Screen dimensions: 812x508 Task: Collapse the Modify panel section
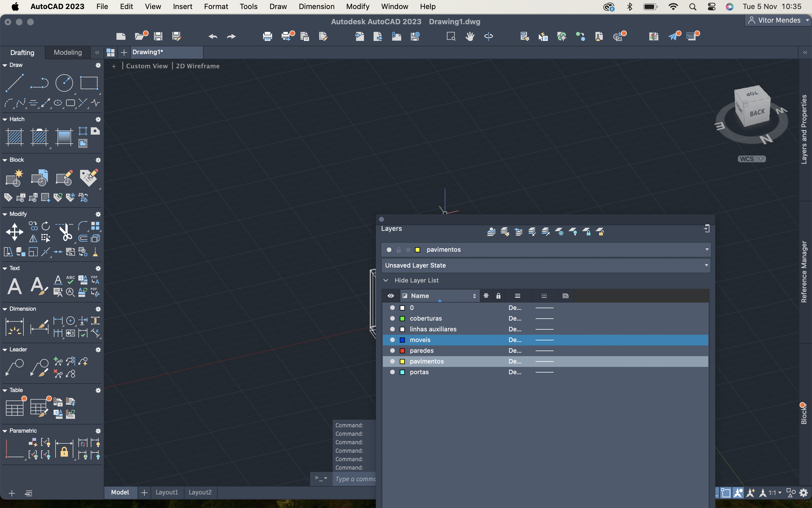tap(5, 214)
